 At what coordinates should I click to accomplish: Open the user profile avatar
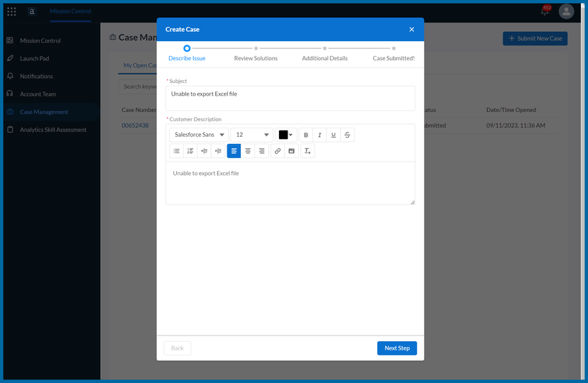point(566,11)
